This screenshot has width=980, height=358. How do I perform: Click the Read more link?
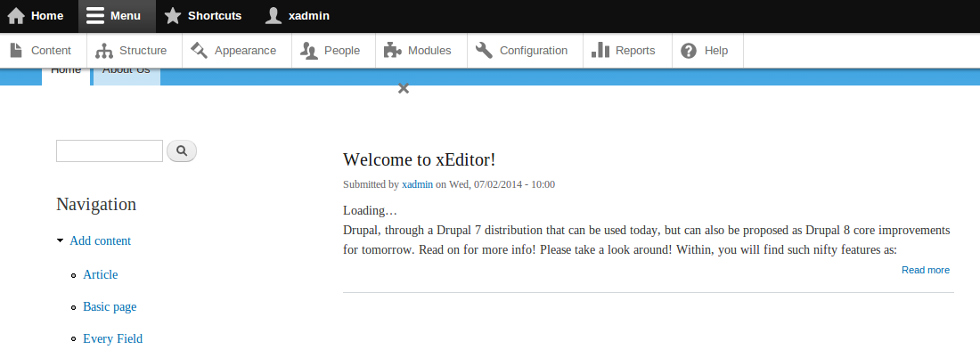click(x=925, y=270)
